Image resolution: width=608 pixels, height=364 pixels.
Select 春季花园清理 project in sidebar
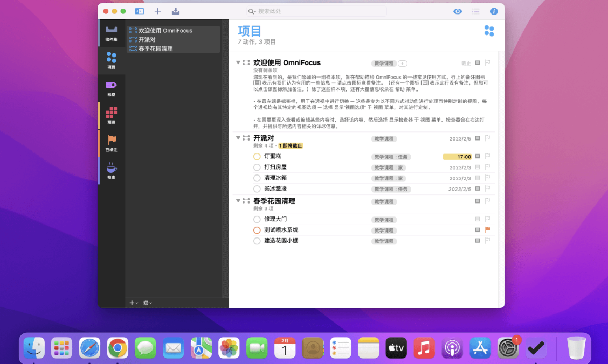coord(174,48)
